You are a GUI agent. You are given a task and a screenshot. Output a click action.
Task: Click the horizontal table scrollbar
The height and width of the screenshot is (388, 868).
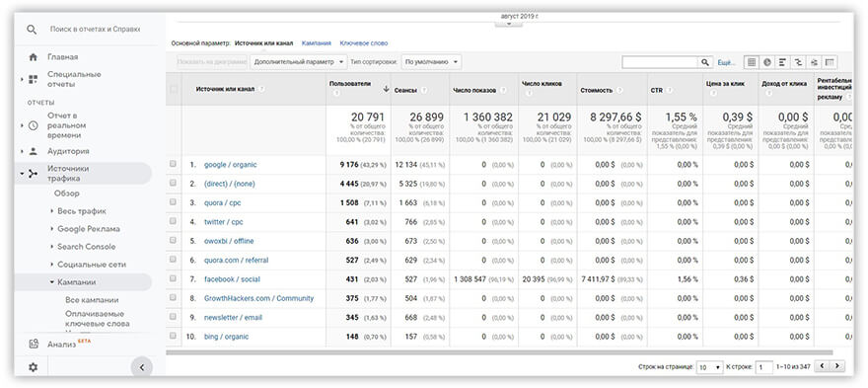click(x=499, y=352)
